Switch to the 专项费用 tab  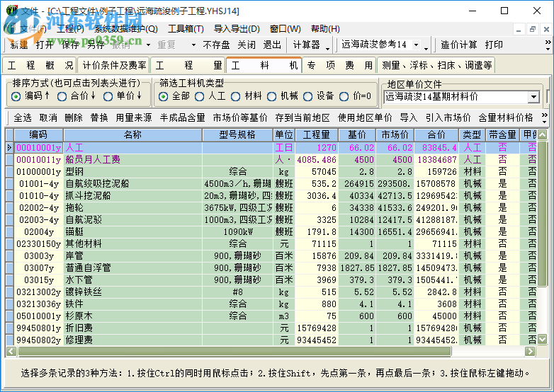339,65
